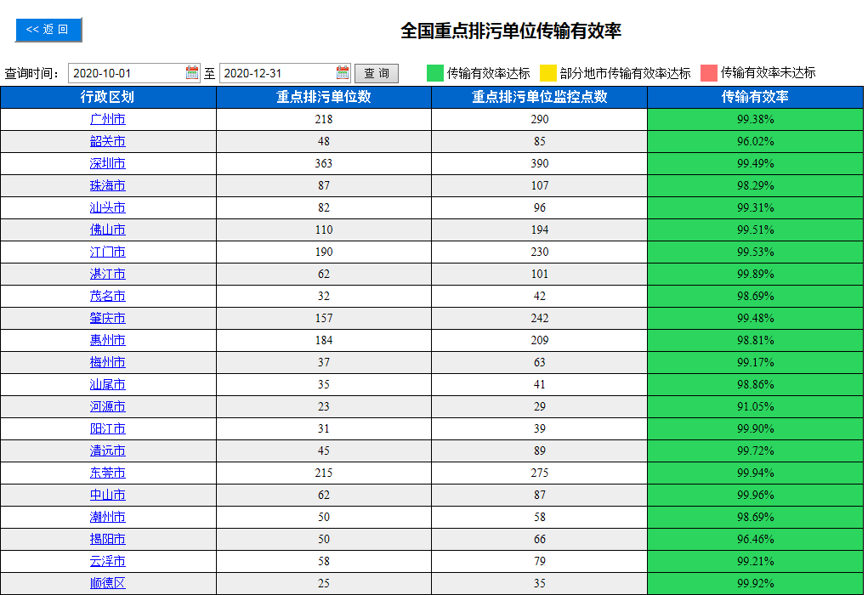Viewport: 868px width, 595px height.
Task: Click 重点排污单位数 column header
Action: coord(324,98)
